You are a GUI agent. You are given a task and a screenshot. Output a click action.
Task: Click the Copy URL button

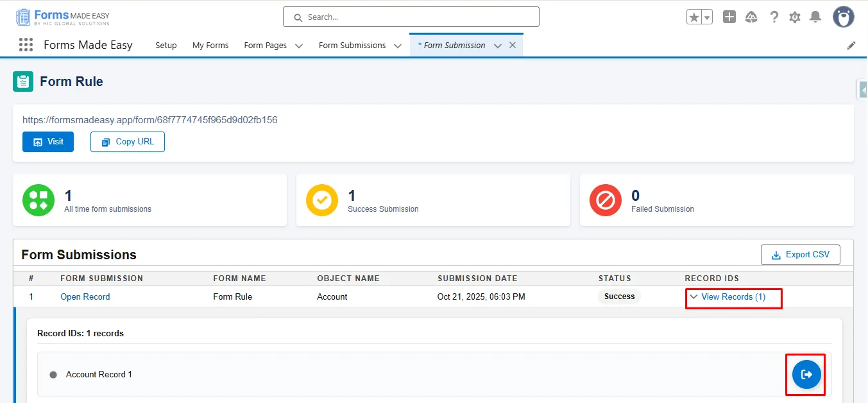pos(128,142)
